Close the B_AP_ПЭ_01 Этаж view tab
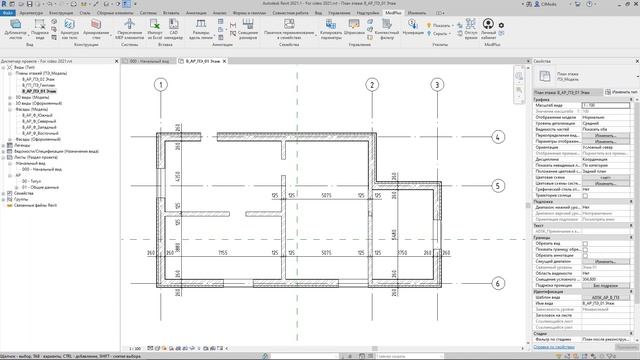Screen dimensions: 640x360 [224, 61]
